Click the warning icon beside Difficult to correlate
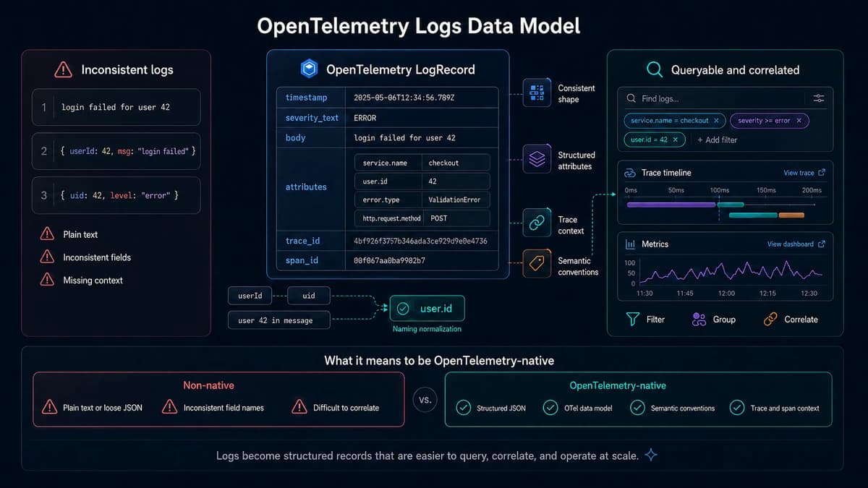This screenshot has height=488, width=868. 299,407
